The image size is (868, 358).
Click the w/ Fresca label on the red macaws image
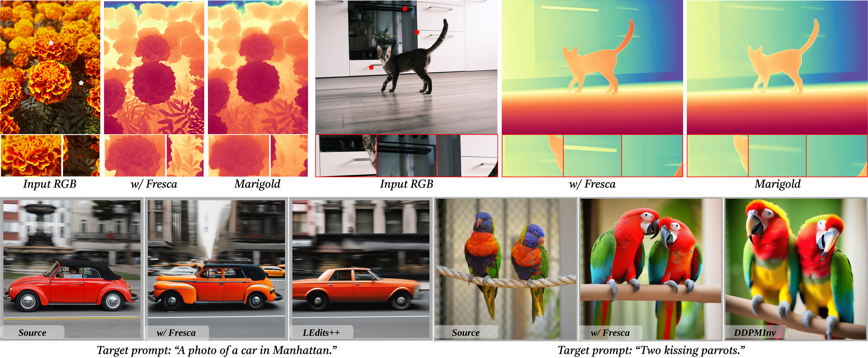[x=610, y=333]
